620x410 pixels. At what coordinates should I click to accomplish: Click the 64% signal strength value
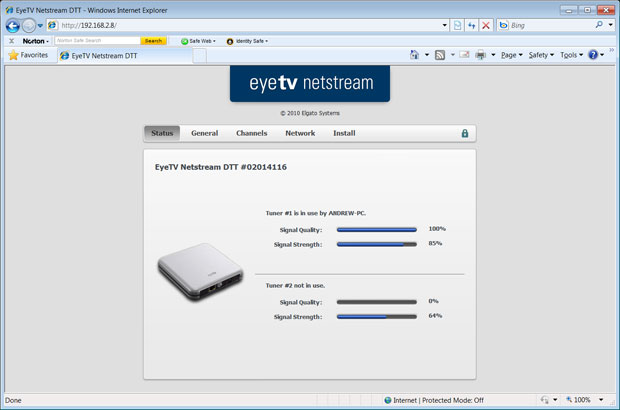435,316
